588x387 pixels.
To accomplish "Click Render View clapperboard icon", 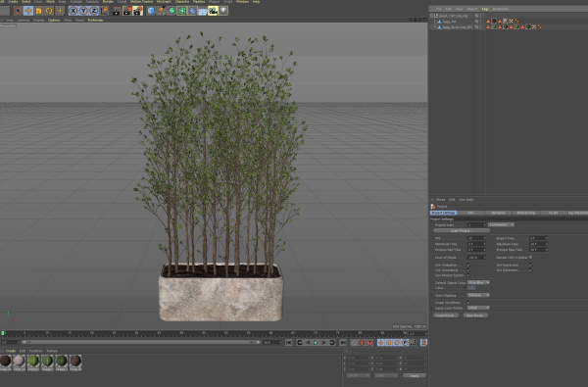I will coord(117,11).
